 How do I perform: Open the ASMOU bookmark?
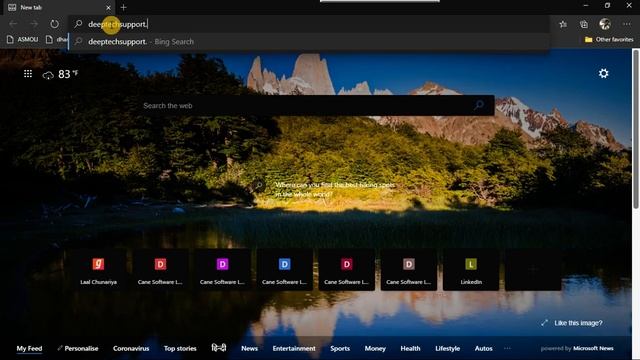pyautogui.click(x=23, y=40)
